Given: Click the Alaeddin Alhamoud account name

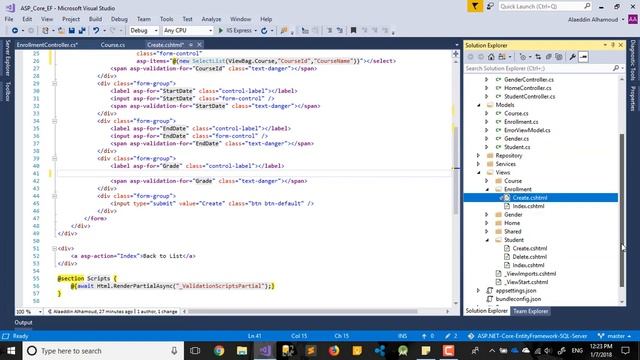Looking at the screenshot, I should [593, 20].
